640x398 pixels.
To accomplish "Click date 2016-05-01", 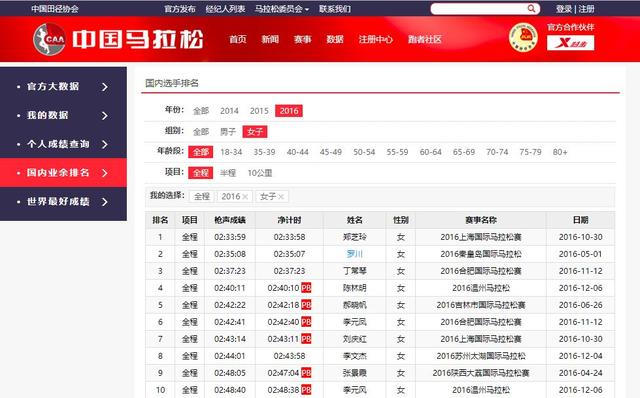I will coord(580,254).
